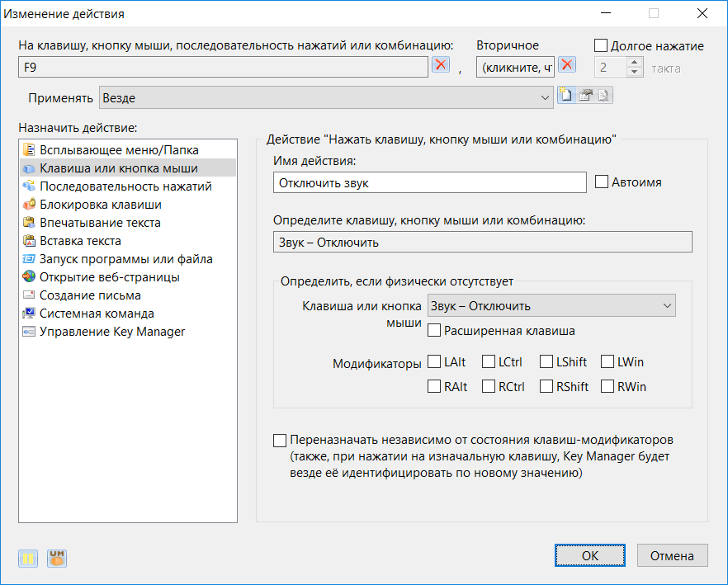Toggle the "Автоимя" checkbox
The width and height of the screenshot is (728, 585).
click(602, 182)
